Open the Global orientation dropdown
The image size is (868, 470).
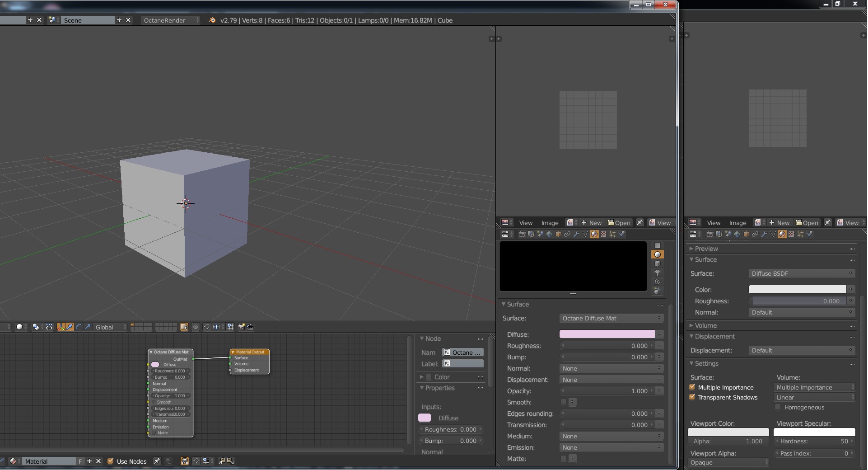point(110,327)
